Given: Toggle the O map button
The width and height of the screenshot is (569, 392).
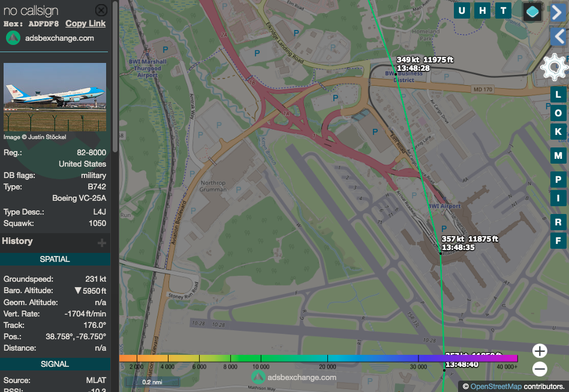Looking at the screenshot, I should [558, 113].
